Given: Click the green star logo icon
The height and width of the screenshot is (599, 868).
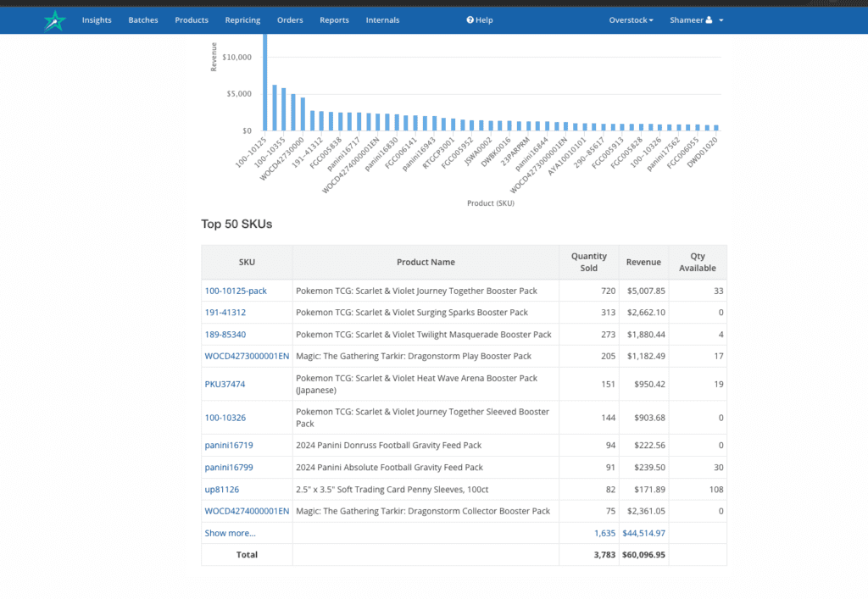Looking at the screenshot, I should pyautogui.click(x=55, y=20).
